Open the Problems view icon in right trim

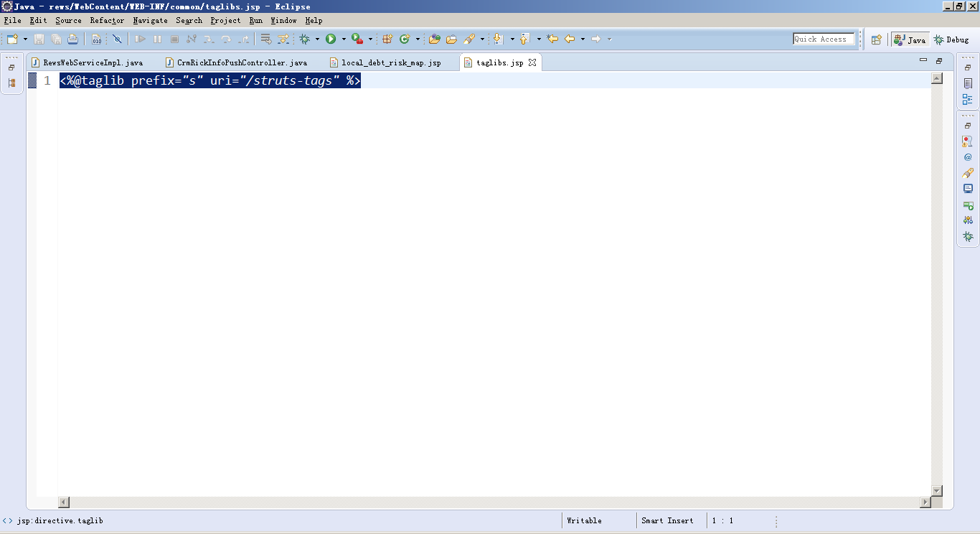(x=968, y=141)
